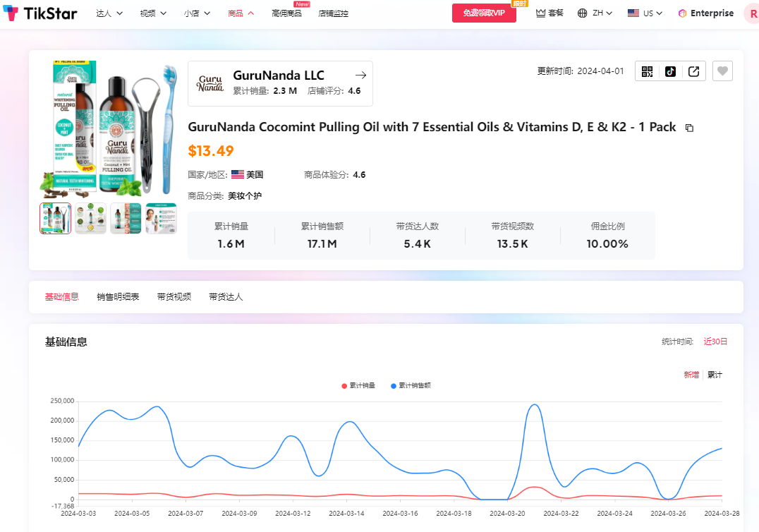The width and height of the screenshot is (759, 532).
Task: Click the 2024-03-14 axis label
Action: click(x=346, y=514)
